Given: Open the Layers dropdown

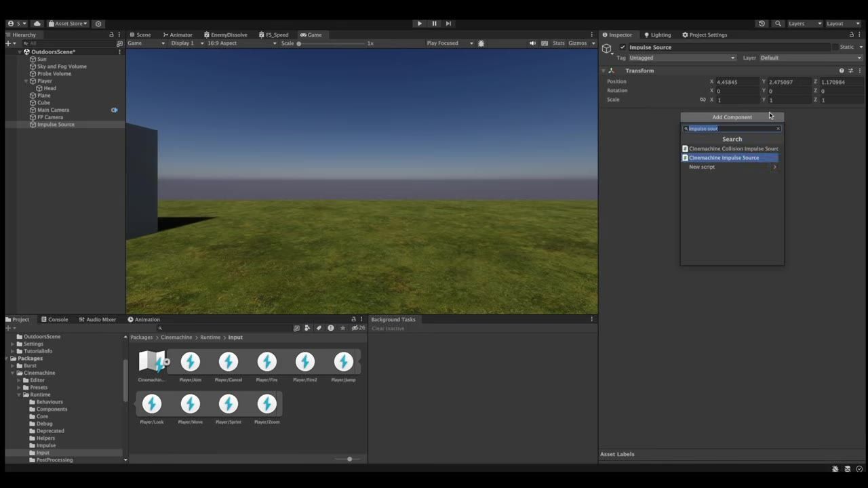Looking at the screenshot, I should (x=804, y=23).
